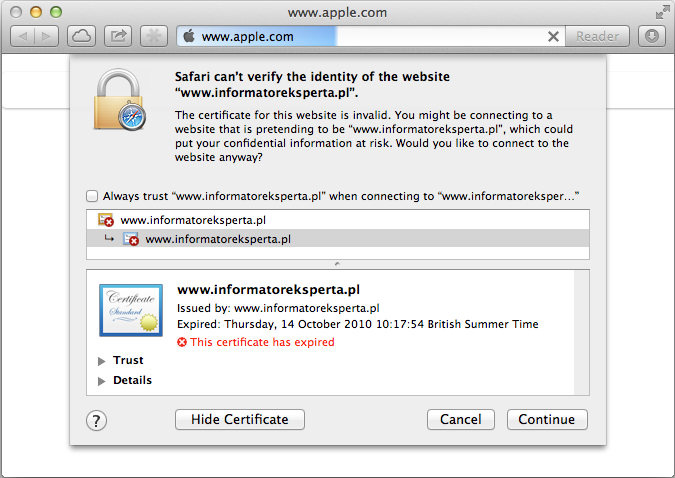Go back with the Safari back arrow
This screenshot has width=675, height=478.
[x=22, y=36]
